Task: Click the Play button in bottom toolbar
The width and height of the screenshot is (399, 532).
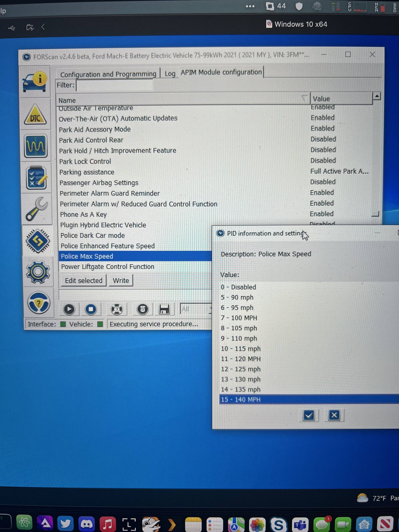Action: click(69, 309)
